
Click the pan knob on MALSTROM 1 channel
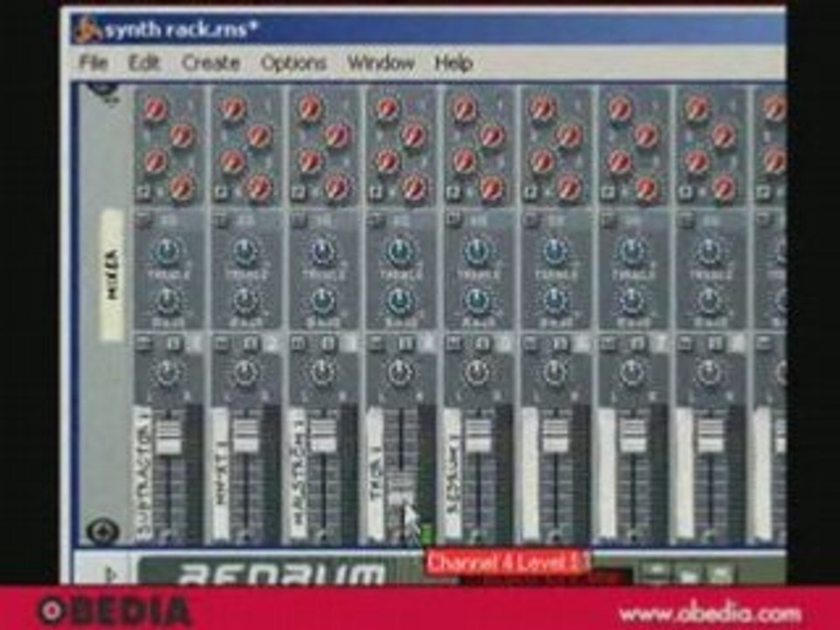coord(323,373)
